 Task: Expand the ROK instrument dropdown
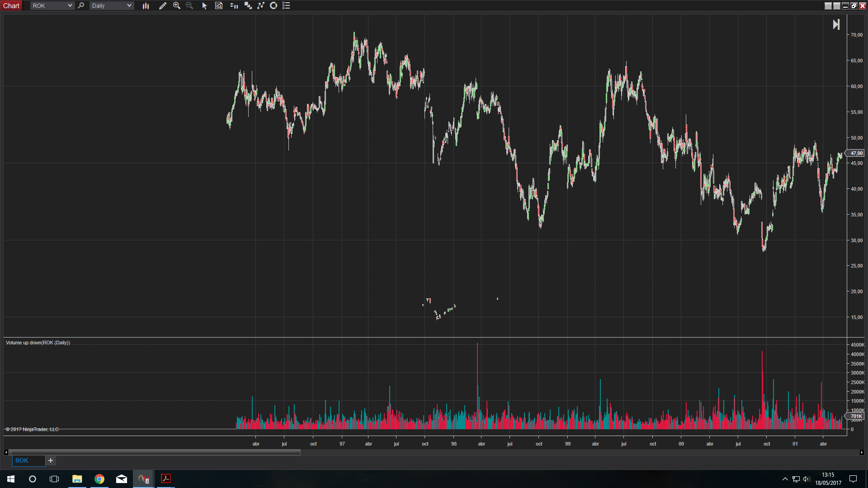[x=70, y=6]
